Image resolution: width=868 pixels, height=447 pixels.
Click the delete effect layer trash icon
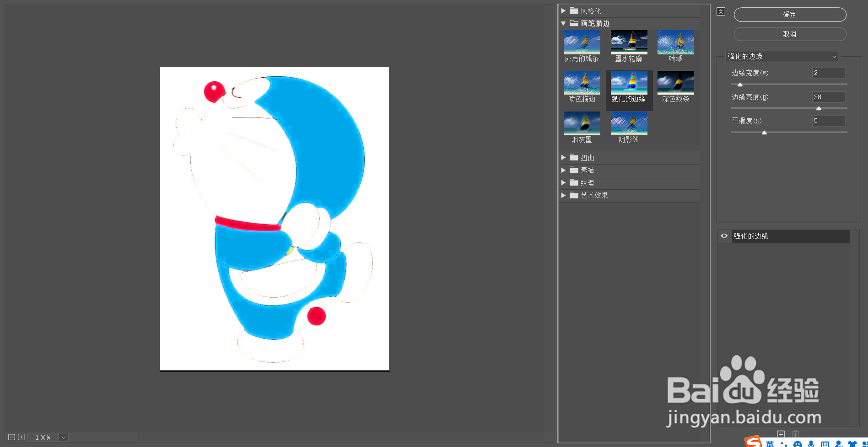pyautogui.click(x=796, y=434)
